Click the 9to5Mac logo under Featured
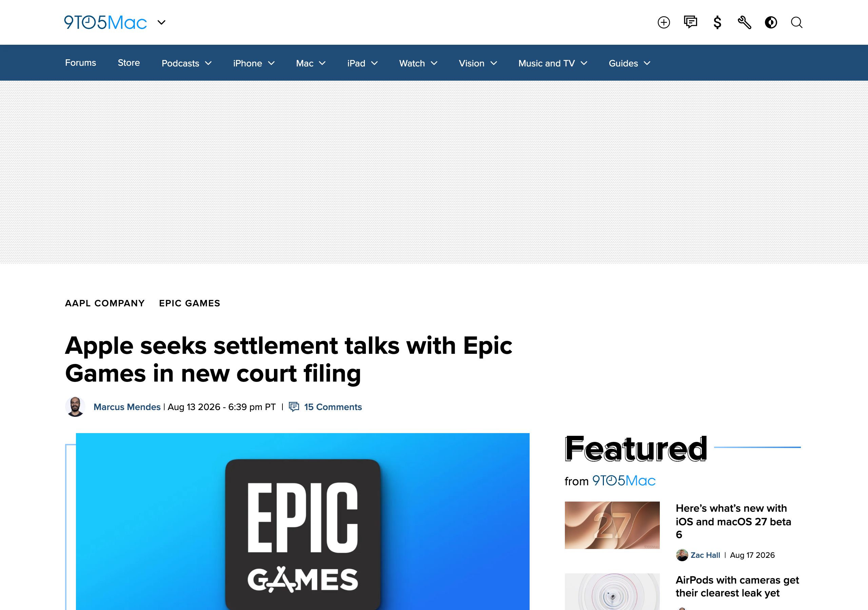The image size is (868, 610). [624, 481]
